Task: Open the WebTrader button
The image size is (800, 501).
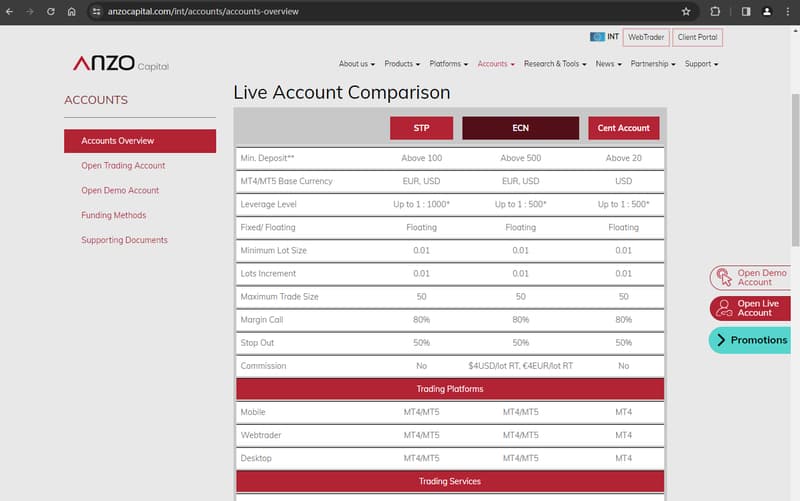Action: point(646,37)
